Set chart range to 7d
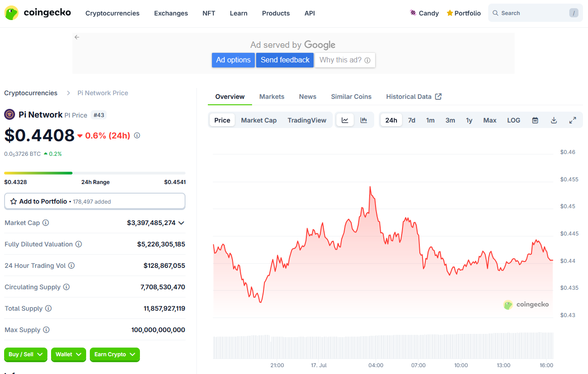The height and width of the screenshot is (374, 588). click(x=412, y=120)
